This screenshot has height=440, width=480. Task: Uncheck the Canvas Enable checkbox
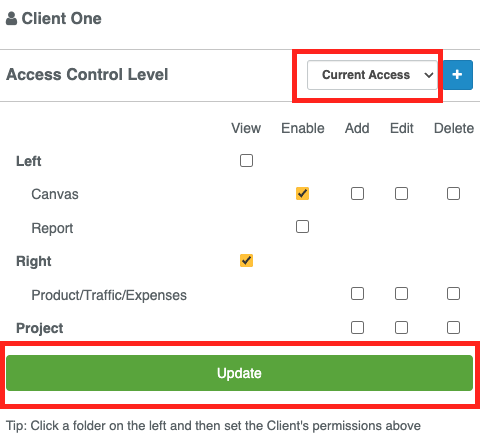tap(302, 194)
